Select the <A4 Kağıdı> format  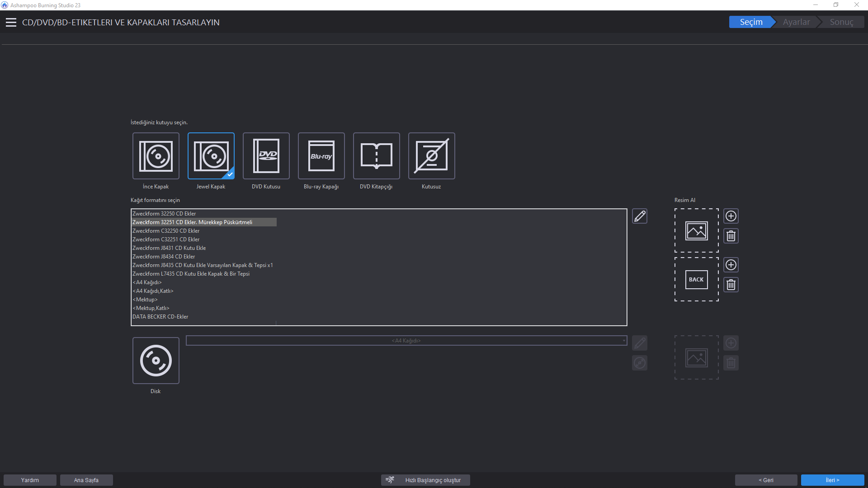[204, 282]
